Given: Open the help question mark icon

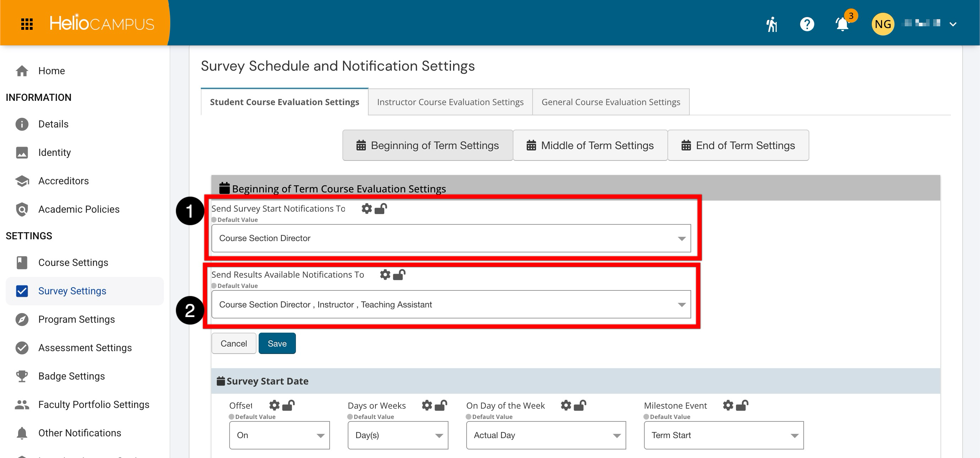Looking at the screenshot, I should tap(807, 24).
